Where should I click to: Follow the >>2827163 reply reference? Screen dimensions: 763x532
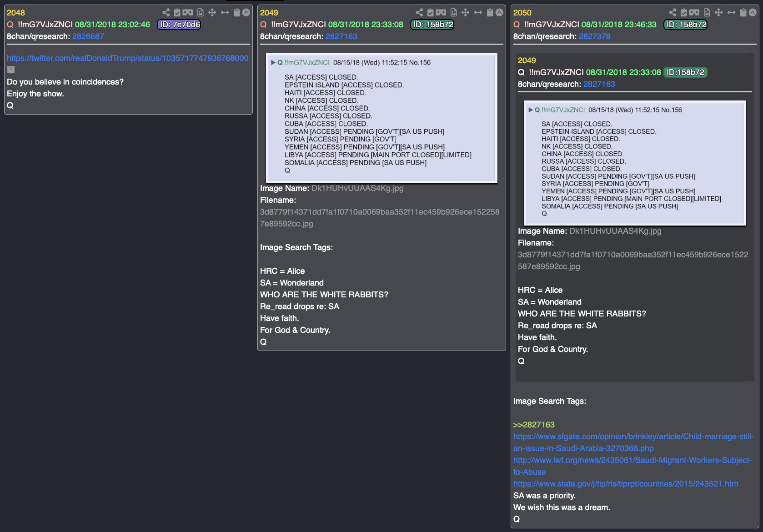[534, 425]
